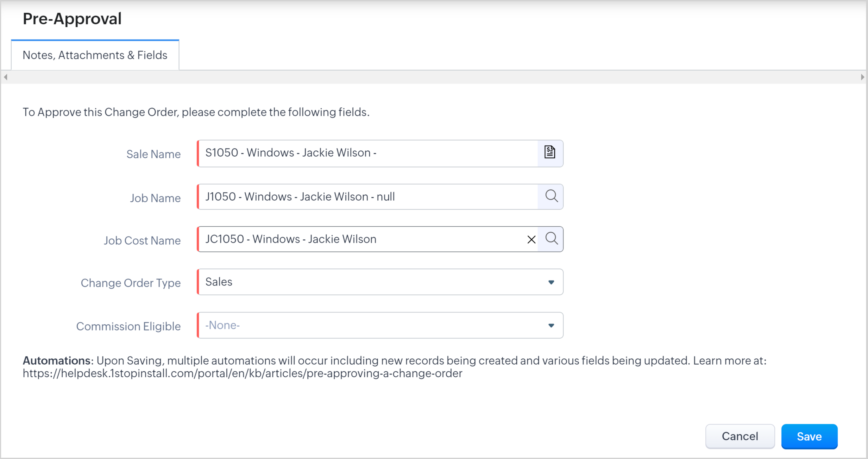Clear the Job Cost Name with X icon

click(531, 239)
